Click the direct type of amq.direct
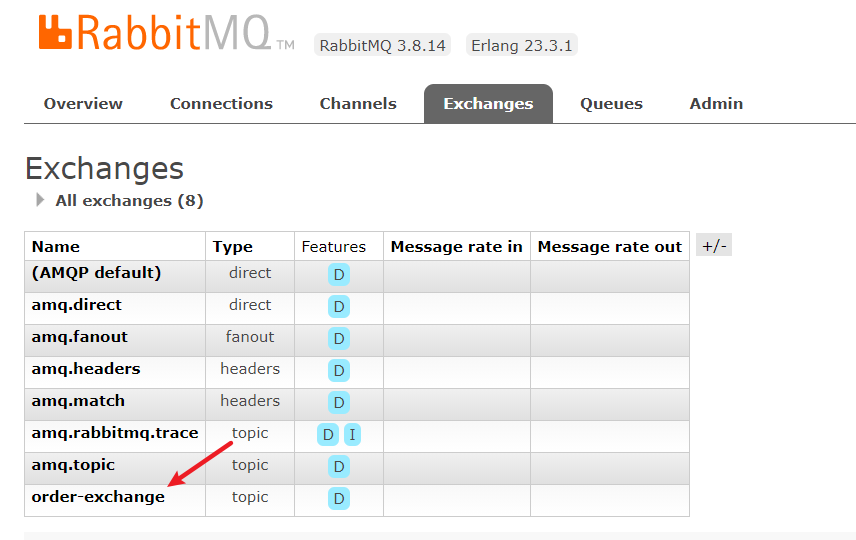The width and height of the screenshot is (856, 540). (250, 305)
